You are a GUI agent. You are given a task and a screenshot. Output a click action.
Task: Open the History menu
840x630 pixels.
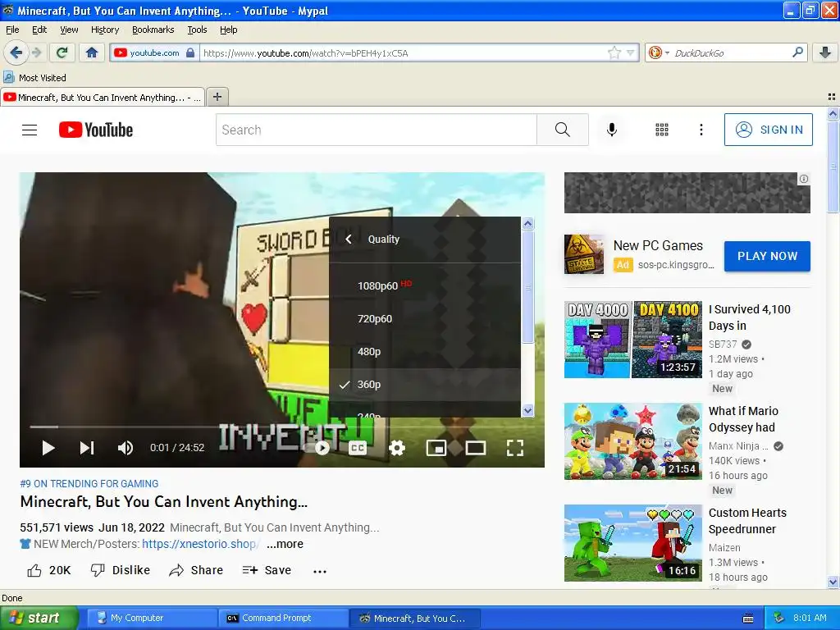tap(104, 30)
